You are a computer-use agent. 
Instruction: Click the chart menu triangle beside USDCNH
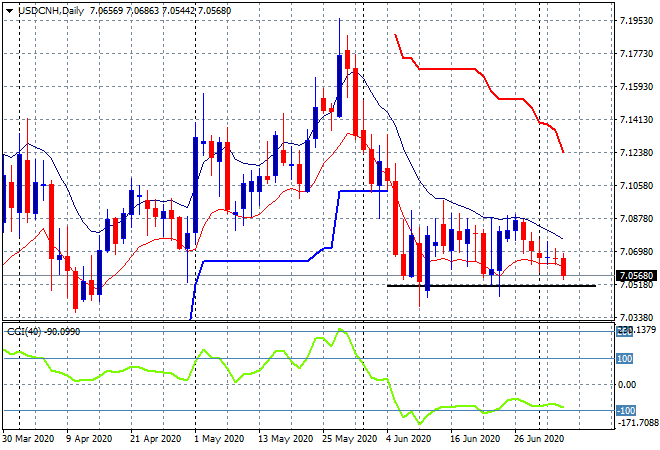(x=9, y=11)
